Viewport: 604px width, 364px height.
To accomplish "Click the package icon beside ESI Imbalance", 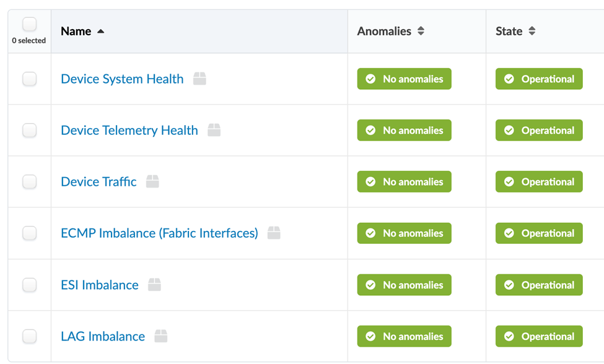I will coord(154,285).
